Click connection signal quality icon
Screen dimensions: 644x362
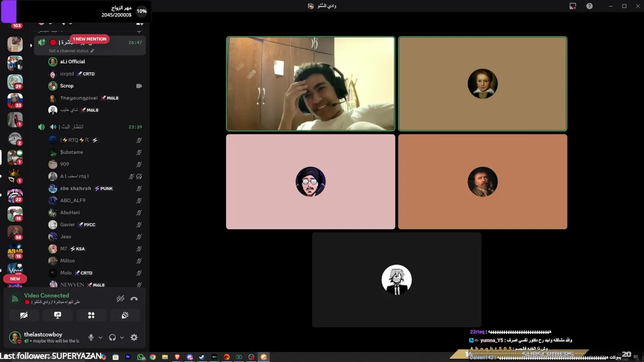[15, 299]
